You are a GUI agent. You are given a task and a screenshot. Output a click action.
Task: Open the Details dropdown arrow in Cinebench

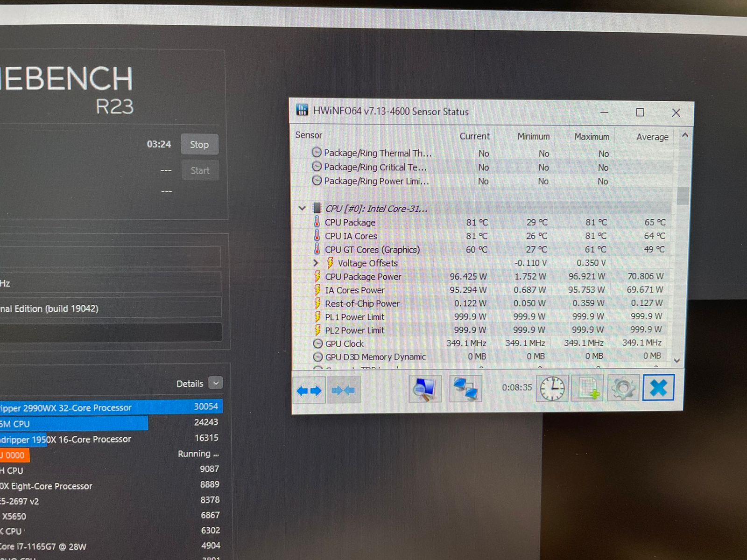click(x=216, y=383)
